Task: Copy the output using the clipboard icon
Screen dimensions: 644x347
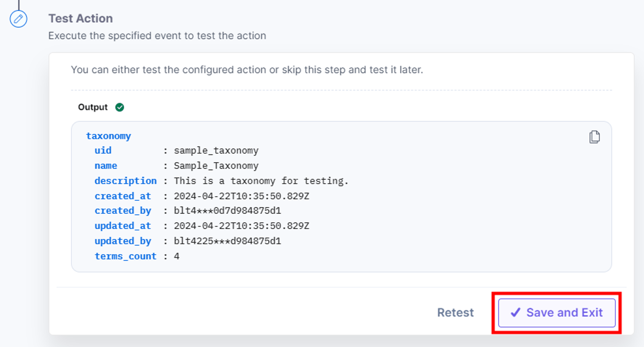Action: (594, 137)
